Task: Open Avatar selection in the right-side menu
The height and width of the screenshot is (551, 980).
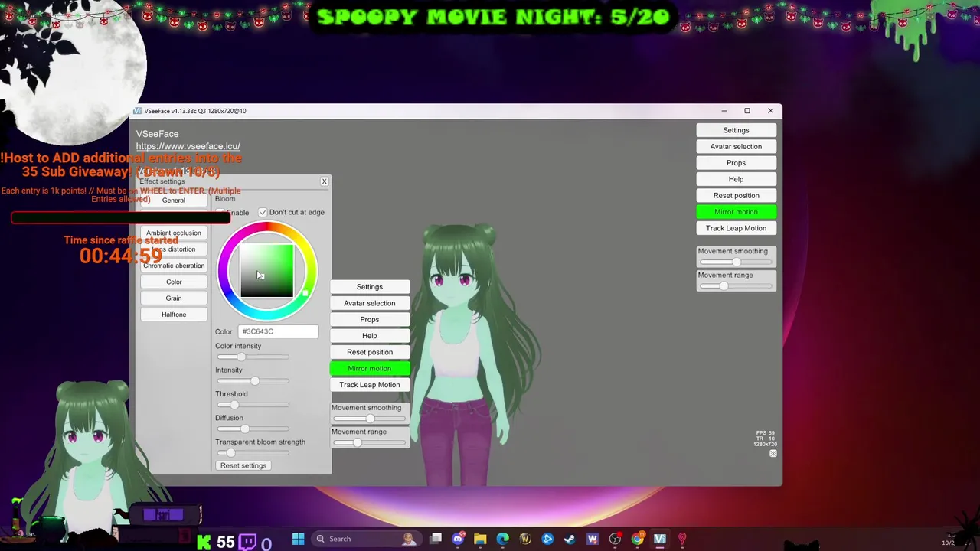Action: [736, 147]
